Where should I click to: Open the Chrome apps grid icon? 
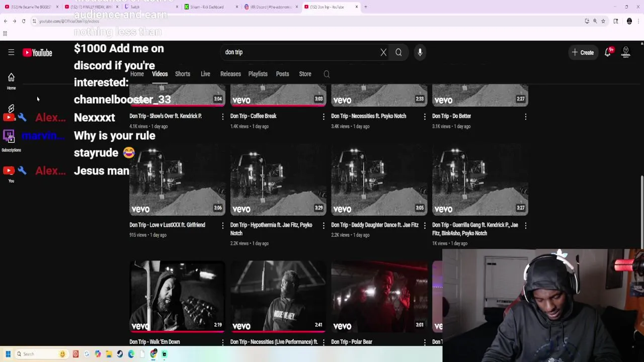click(5, 34)
